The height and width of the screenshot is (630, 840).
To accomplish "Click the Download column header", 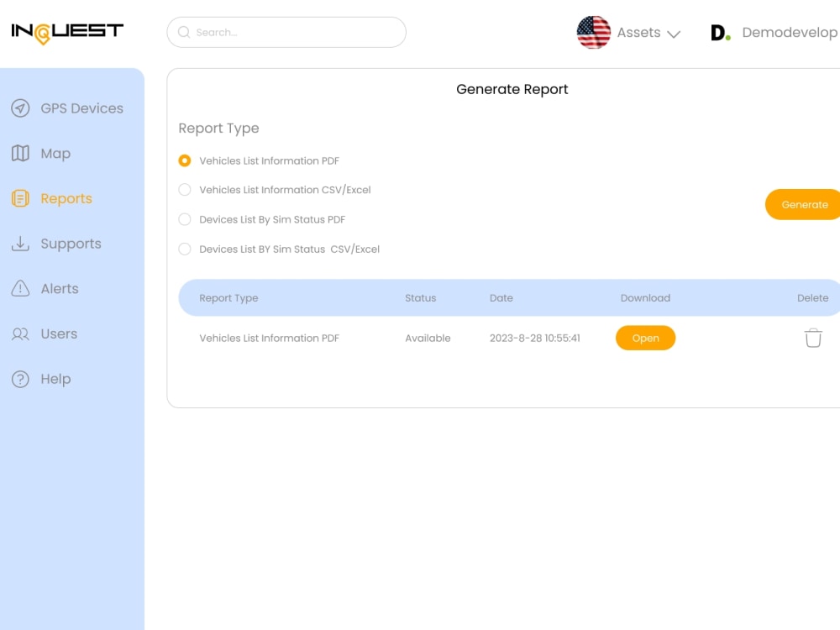I will (645, 298).
